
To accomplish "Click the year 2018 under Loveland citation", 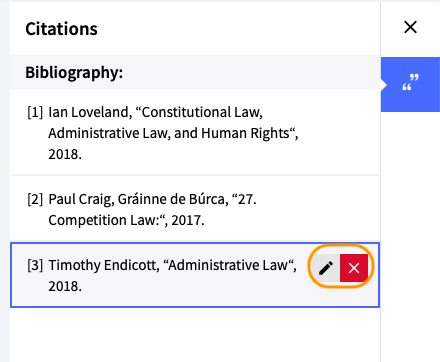I will click(x=65, y=154).
